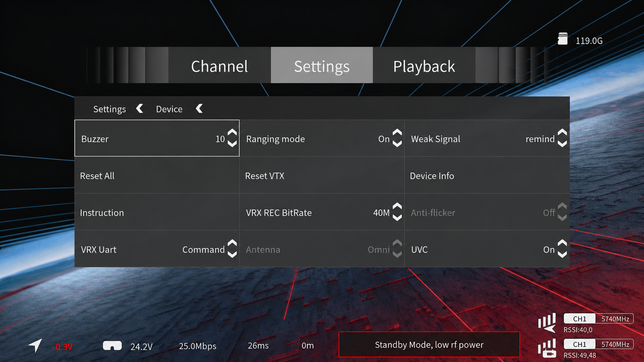The width and height of the screenshot is (644, 362).
Task: Click Anti-flicker up arrow
Action: (562, 206)
